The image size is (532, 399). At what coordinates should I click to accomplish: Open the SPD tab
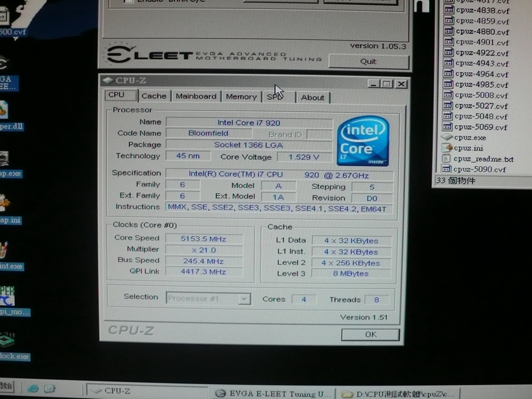pos(278,97)
